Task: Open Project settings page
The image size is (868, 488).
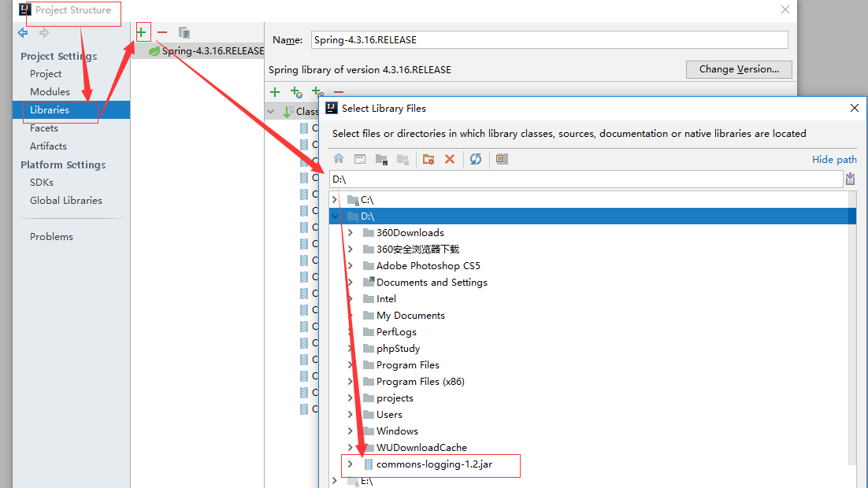Action: 46,73
